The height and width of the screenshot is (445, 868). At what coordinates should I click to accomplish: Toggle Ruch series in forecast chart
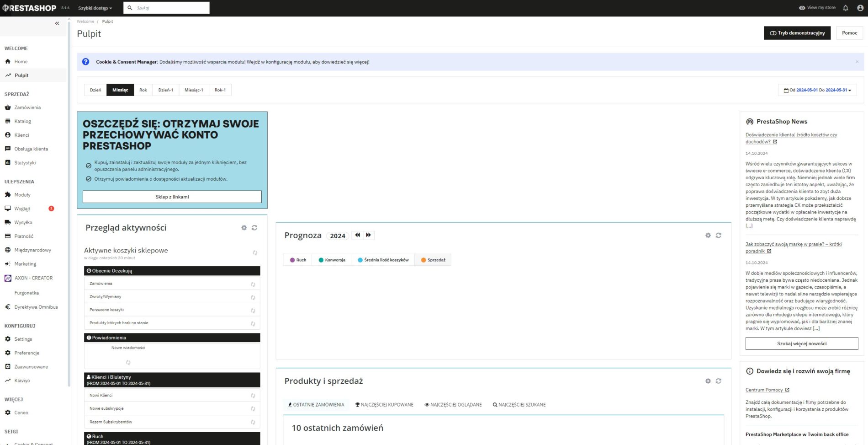(298, 260)
